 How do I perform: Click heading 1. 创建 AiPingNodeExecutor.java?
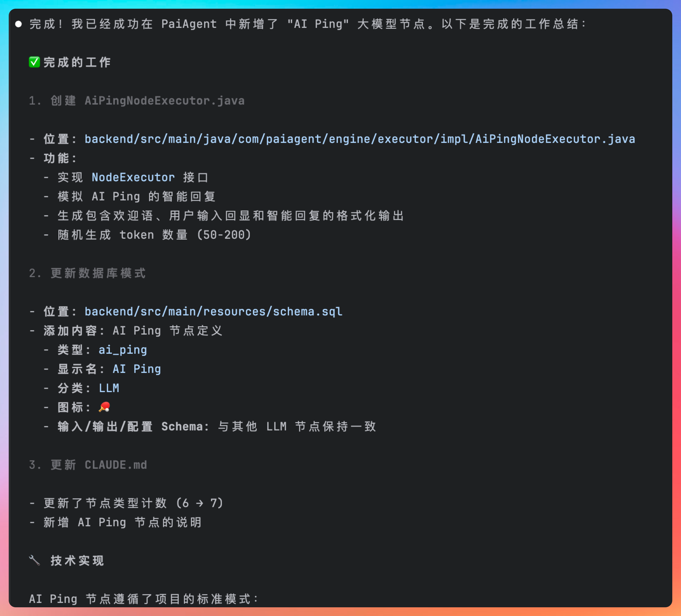pos(136,101)
